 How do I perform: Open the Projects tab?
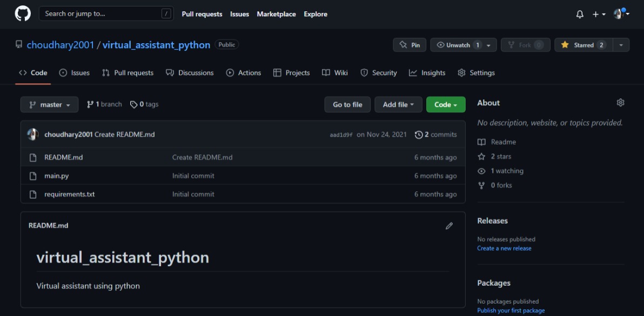coord(292,72)
